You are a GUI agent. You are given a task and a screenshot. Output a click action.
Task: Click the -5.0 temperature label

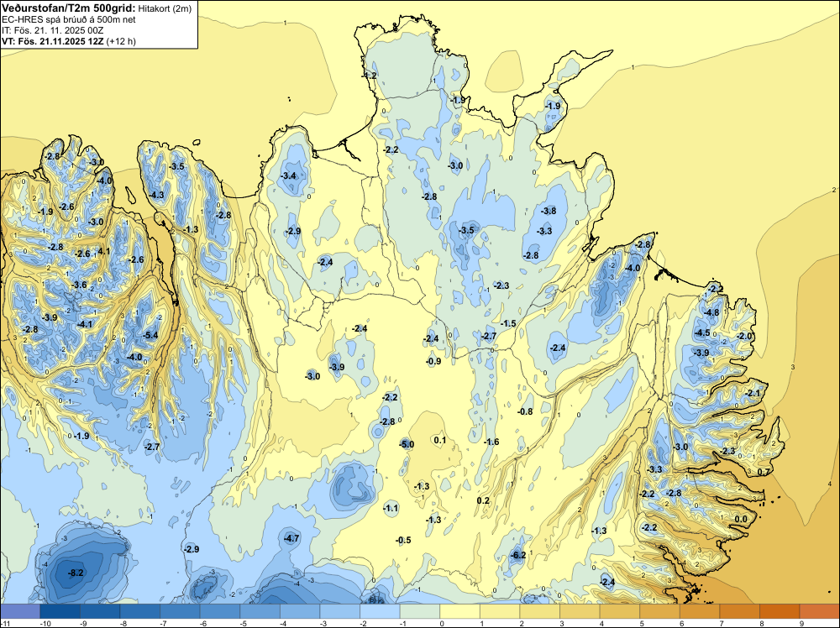coord(407,444)
